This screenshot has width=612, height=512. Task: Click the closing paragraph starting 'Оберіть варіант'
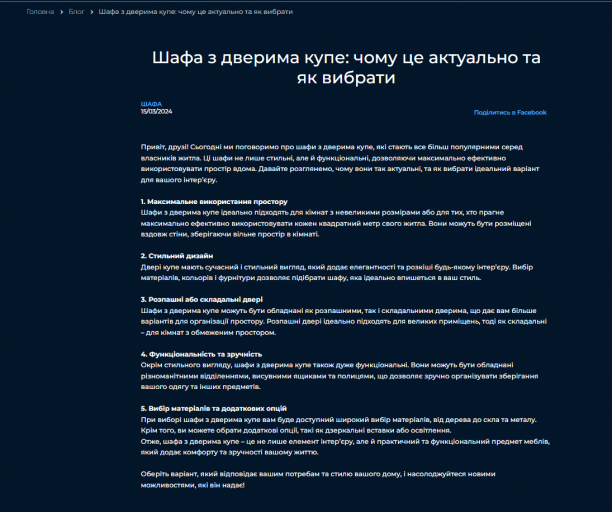click(x=318, y=479)
